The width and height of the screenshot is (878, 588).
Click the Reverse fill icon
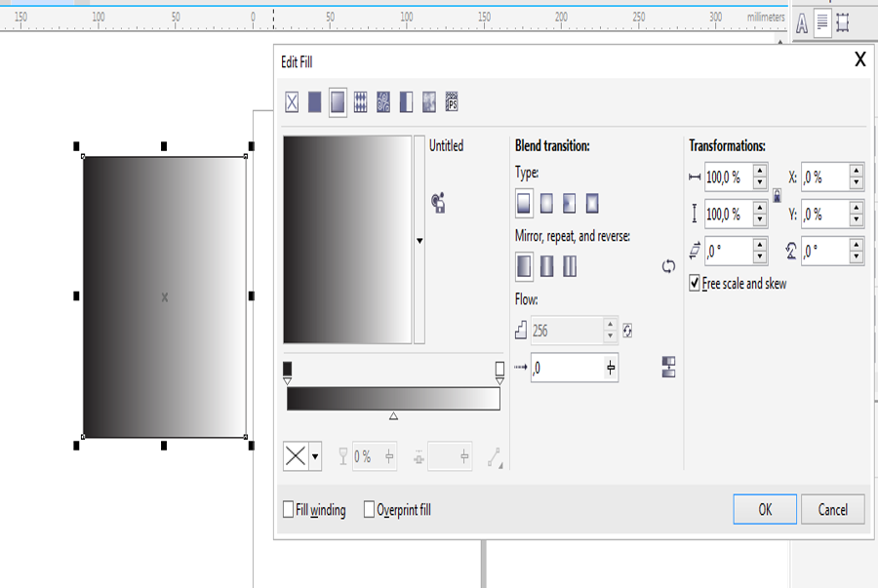point(668,266)
